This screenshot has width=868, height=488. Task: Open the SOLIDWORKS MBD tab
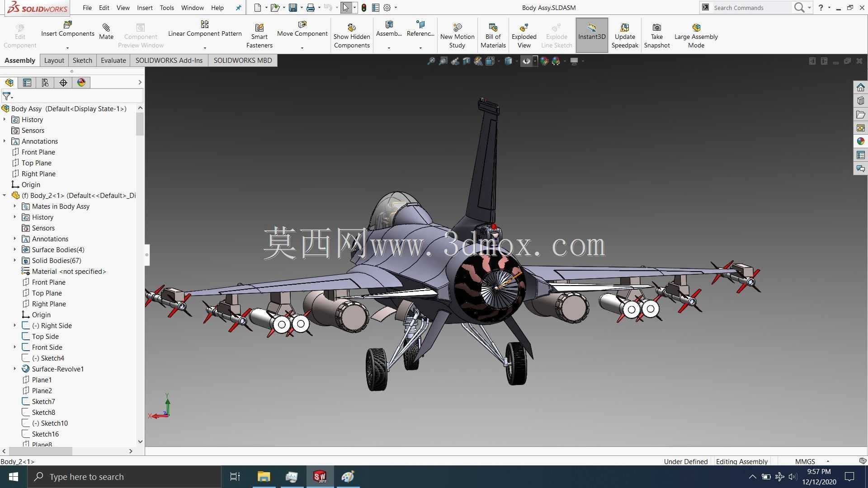pos(243,60)
